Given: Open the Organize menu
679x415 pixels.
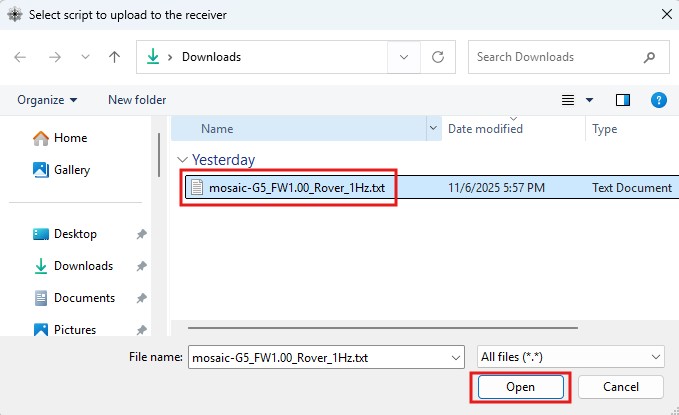Looking at the screenshot, I should (x=47, y=100).
